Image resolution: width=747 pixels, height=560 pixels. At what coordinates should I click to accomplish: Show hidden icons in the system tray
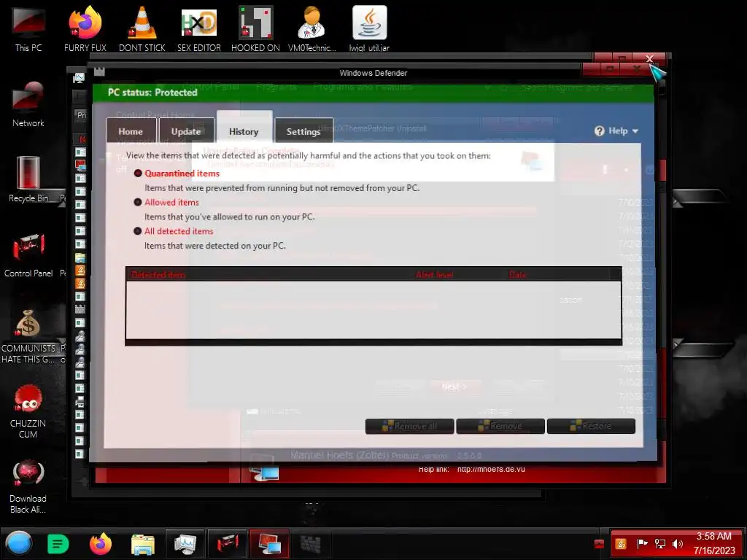pos(600,544)
